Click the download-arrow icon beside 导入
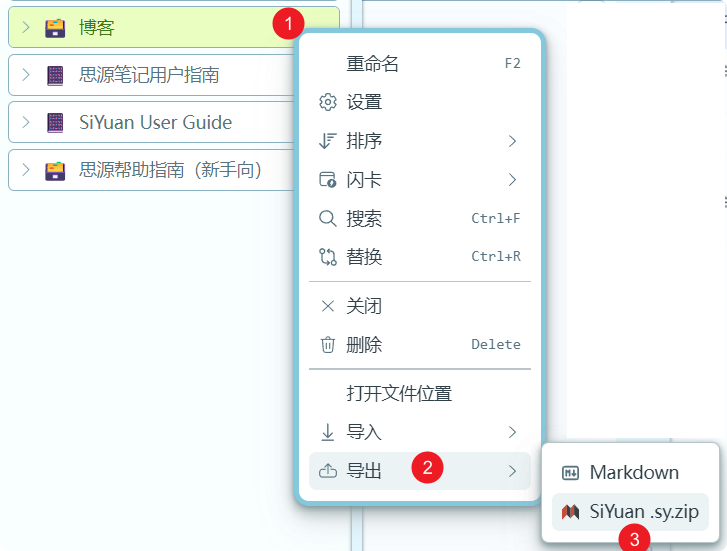The image size is (727, 551). (x=328, y=432)
